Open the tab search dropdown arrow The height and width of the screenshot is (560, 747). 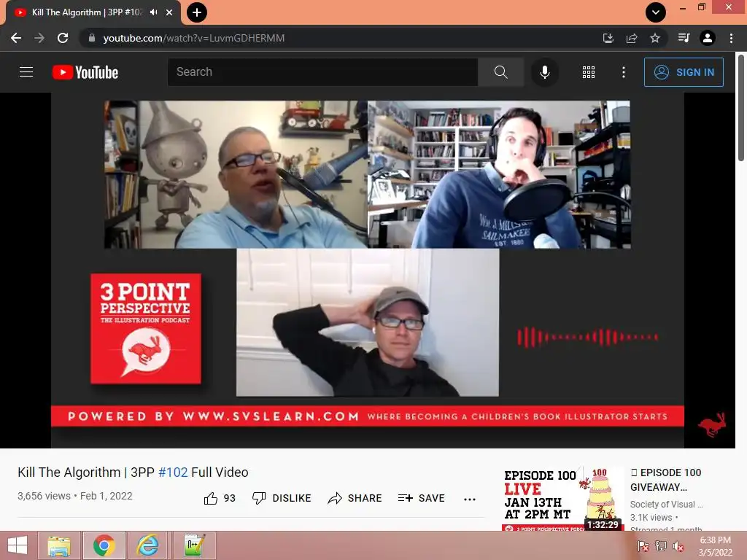pyautogui.click(x=656, y=12)
